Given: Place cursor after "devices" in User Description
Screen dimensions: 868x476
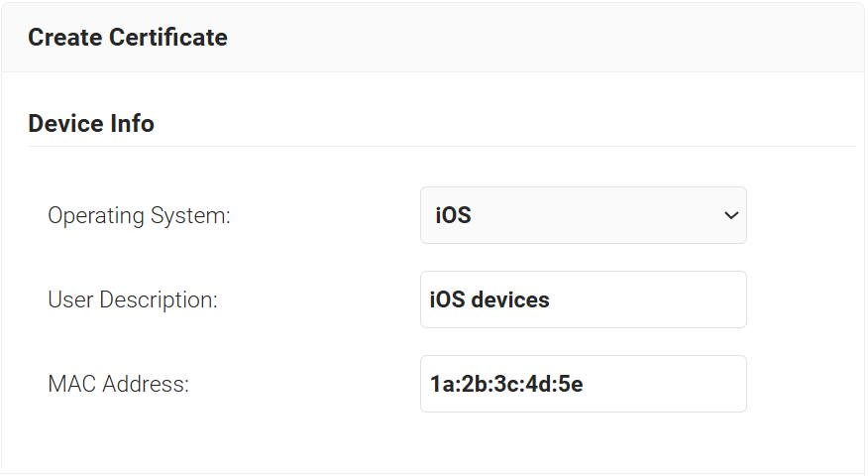Looking at the screenshot, I should [551, 299].
